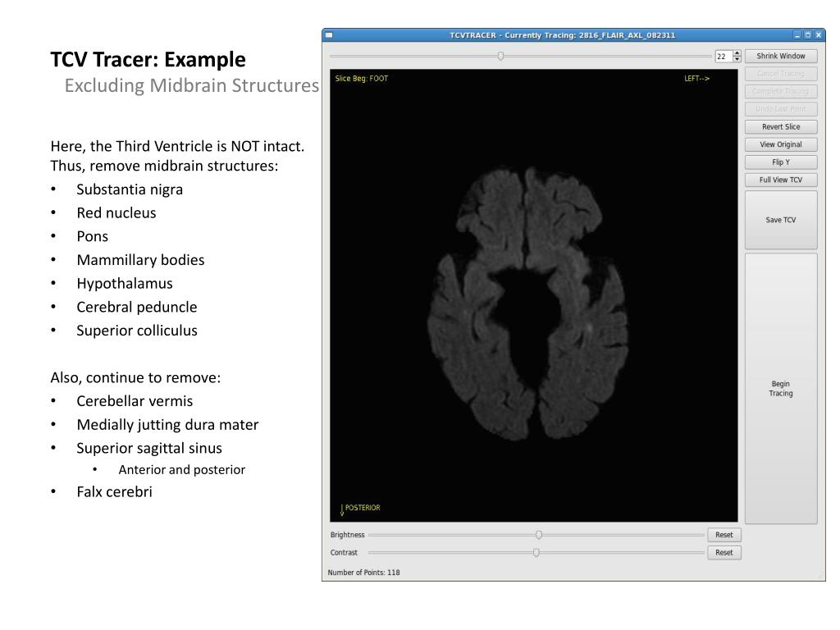Screen dimensions: 840x630
Task: Click the 'Red nucleus' bullet
Action: 116,213
